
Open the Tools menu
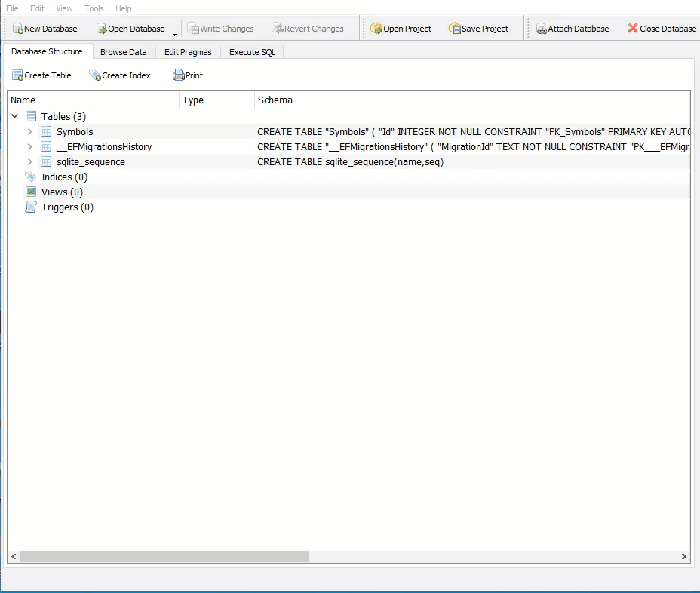(94, 8)
